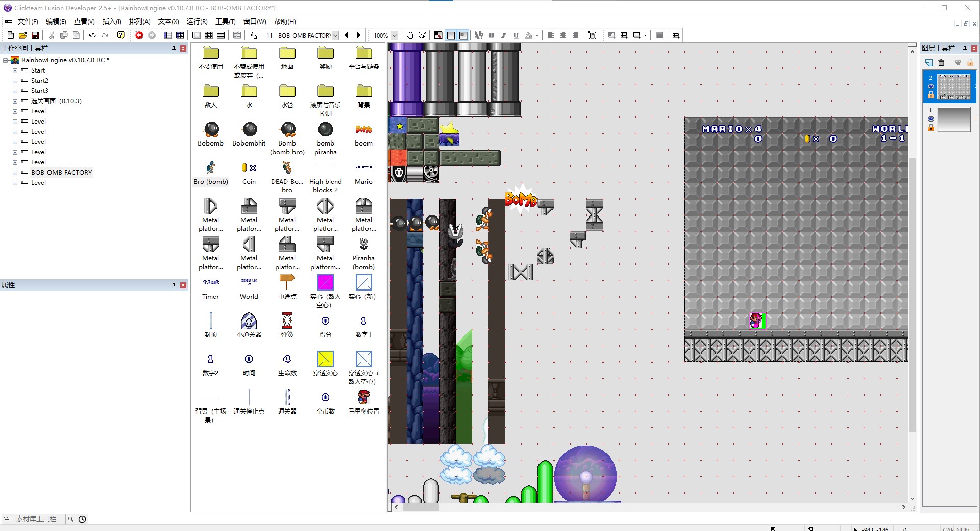Toggle the grid display button

451,35
